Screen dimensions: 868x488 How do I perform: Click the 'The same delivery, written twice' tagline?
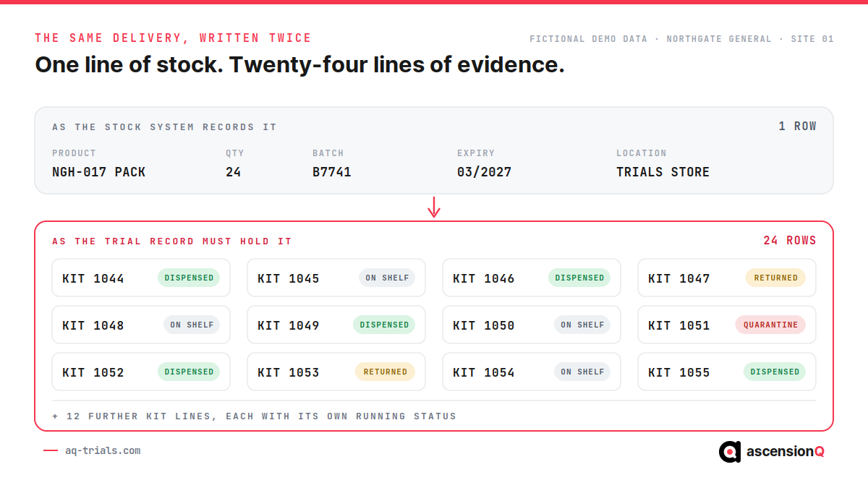[174, 38]
